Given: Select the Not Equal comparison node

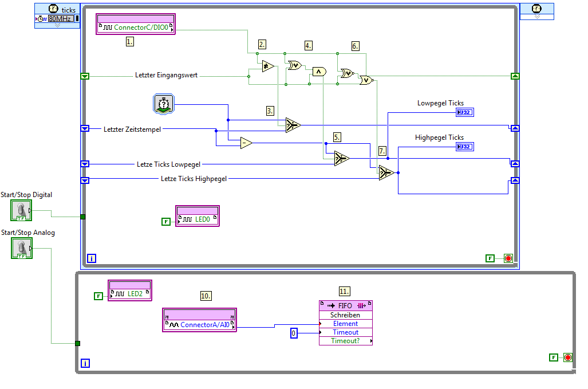Looking at the screenshot, I should tap(268, 66).
